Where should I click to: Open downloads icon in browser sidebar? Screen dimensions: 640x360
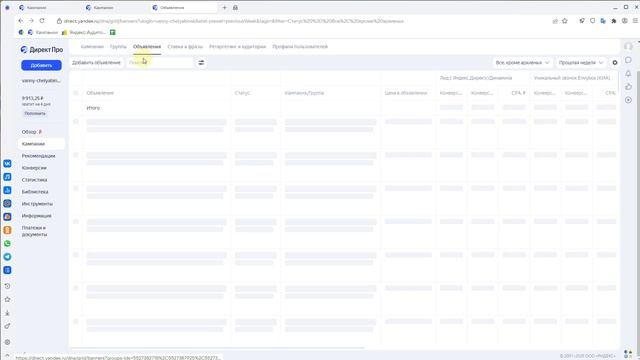coord(7,313)
